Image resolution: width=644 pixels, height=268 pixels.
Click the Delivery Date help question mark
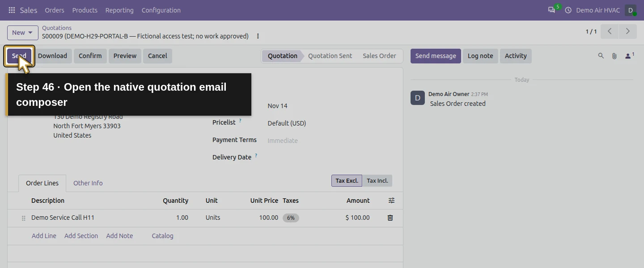(x=256, y=155)
